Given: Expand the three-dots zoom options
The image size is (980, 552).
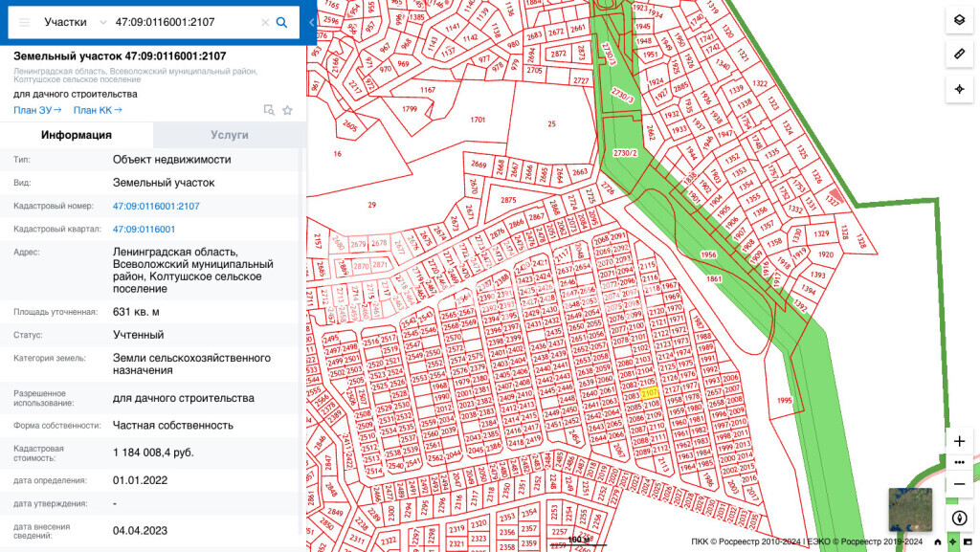Looking at the screenshot, I should [959, 462].
